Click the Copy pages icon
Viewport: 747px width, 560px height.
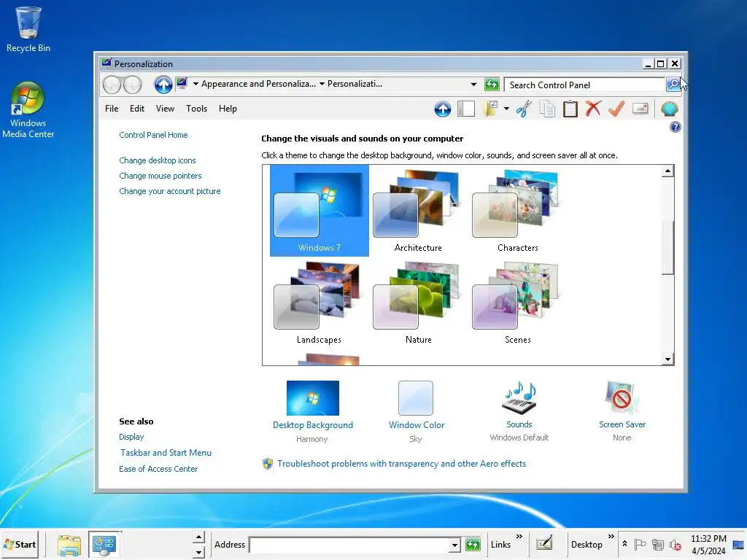[x=547, y=109]
